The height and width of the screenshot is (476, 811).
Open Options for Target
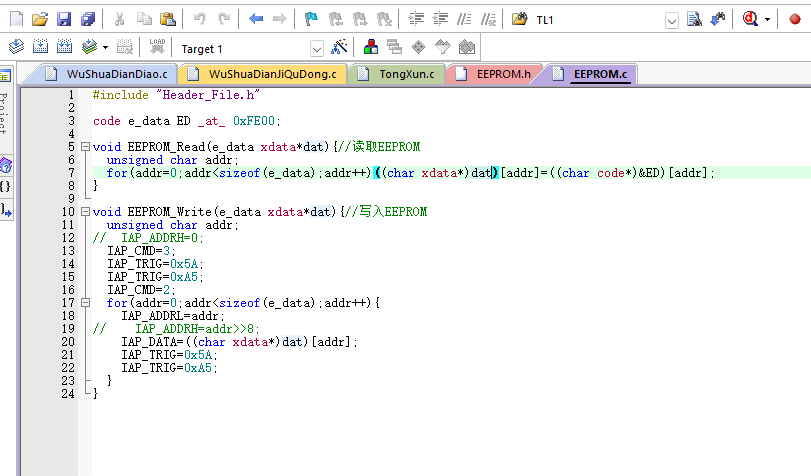point(339,47)
